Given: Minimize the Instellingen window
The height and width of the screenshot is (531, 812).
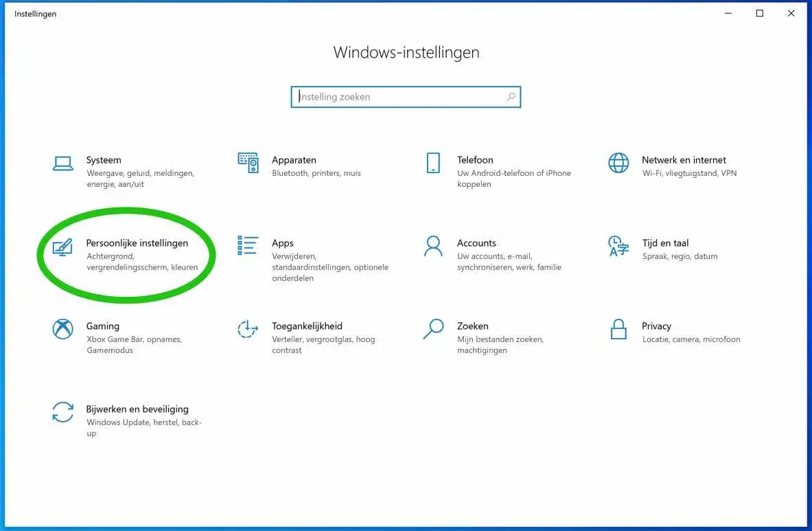Looking at the screenshot, I should [728, 14].
